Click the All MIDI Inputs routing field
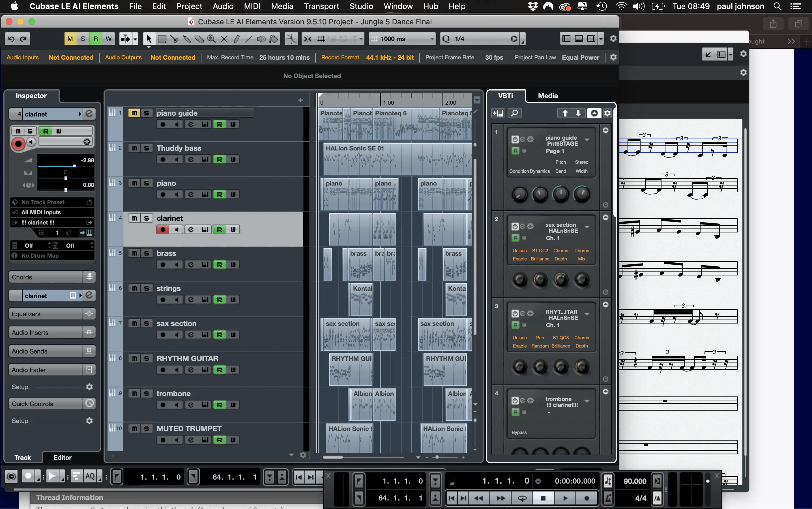 pos(52,212)
